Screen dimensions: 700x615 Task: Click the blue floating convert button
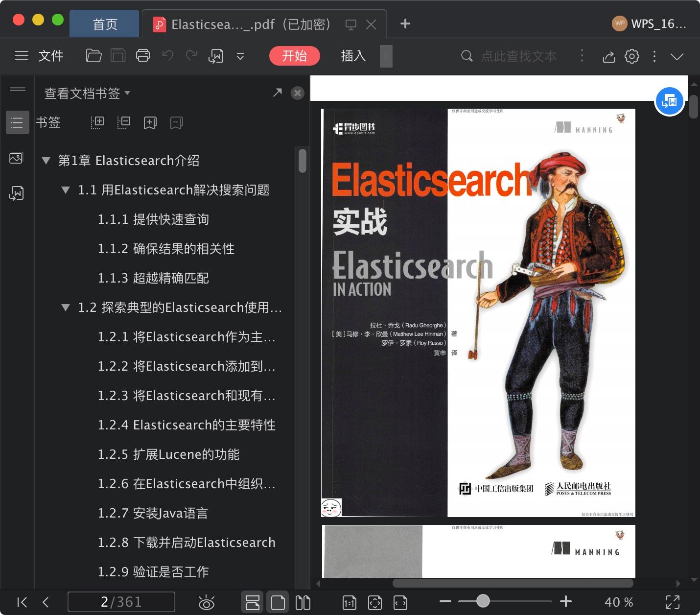(669, 101)
